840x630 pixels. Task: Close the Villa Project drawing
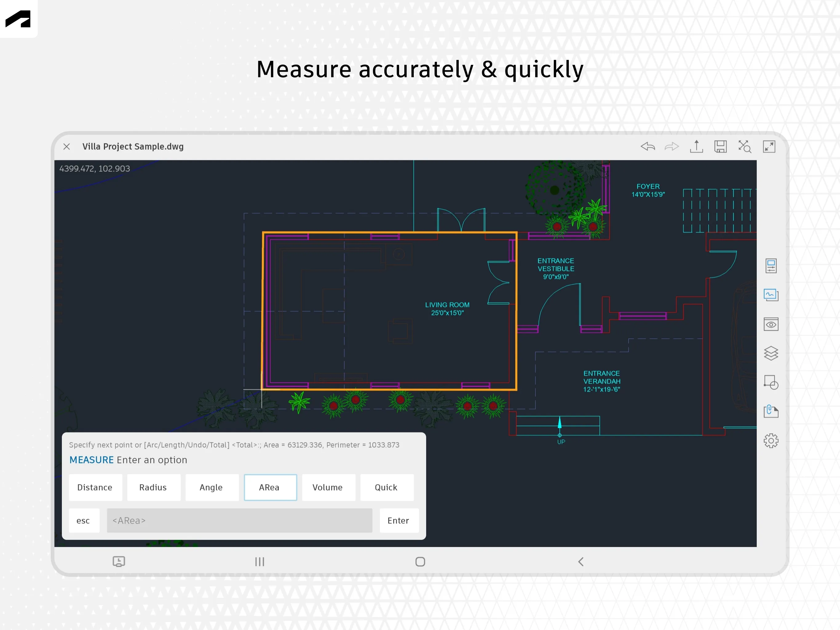pyautogui.click(x=67, y=147)
